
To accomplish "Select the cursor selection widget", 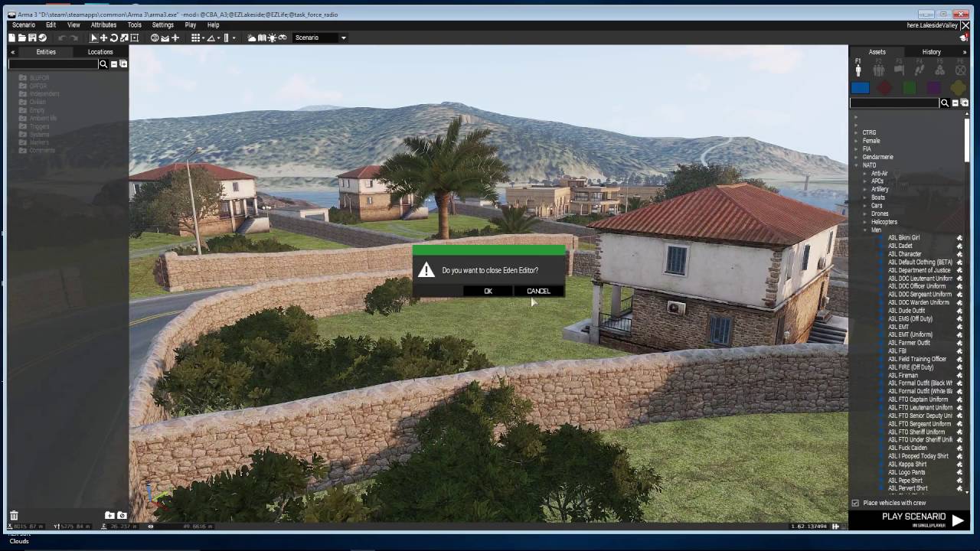I will 94,37.
